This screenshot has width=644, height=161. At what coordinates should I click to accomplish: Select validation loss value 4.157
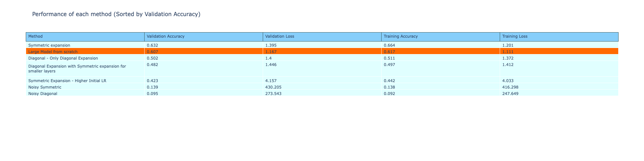pyautogui.click(x=271, y=81)
